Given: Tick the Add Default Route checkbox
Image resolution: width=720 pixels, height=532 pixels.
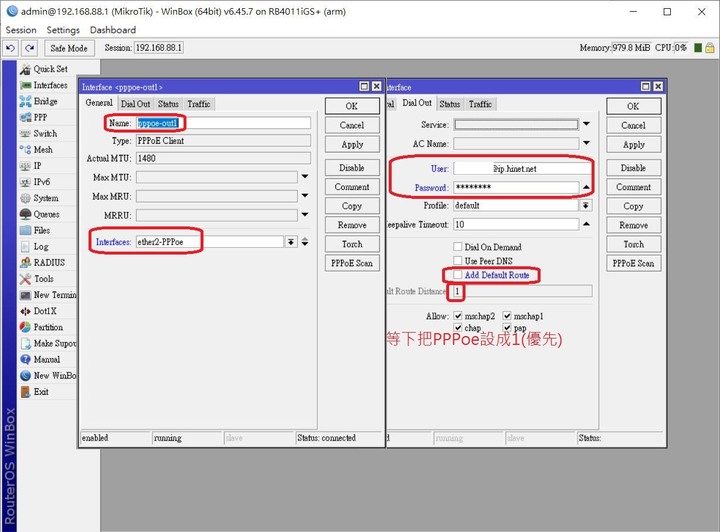Looking at the screenshot, I should pyautogui.click(x=458, y=274).
